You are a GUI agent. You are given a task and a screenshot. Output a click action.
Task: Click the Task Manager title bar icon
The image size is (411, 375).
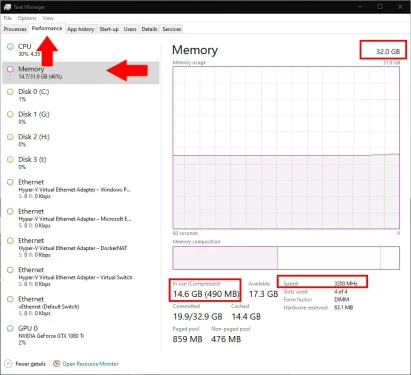7,7
